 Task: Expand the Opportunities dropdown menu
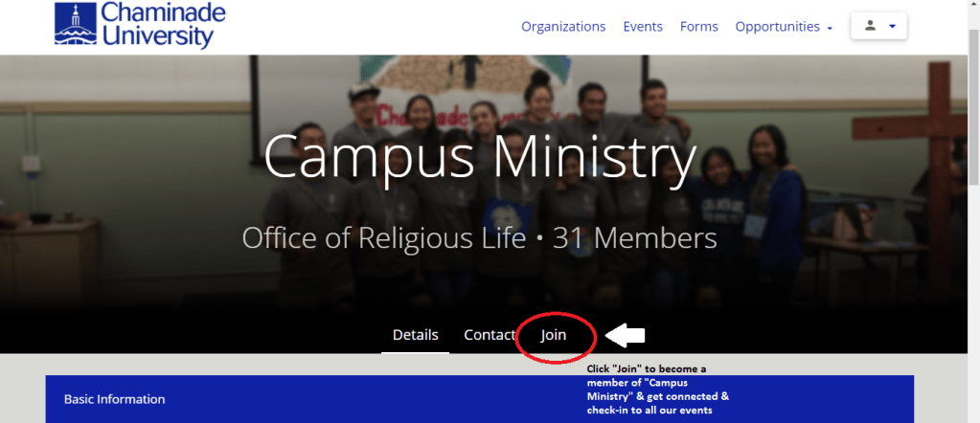[x=784, y=27]
